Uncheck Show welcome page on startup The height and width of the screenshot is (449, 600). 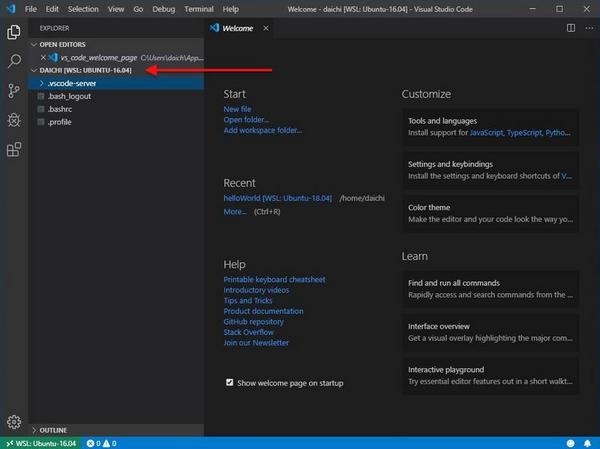[230, 382]
